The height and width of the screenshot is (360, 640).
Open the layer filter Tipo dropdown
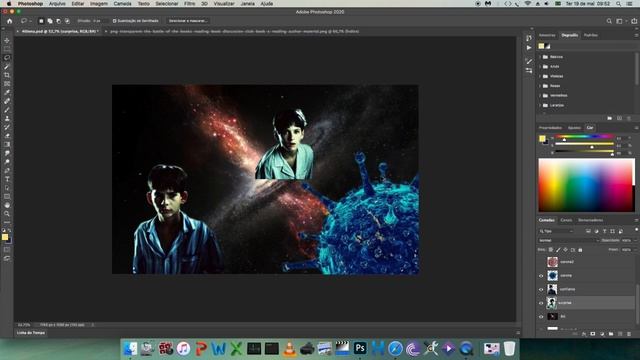click(556, 231)
